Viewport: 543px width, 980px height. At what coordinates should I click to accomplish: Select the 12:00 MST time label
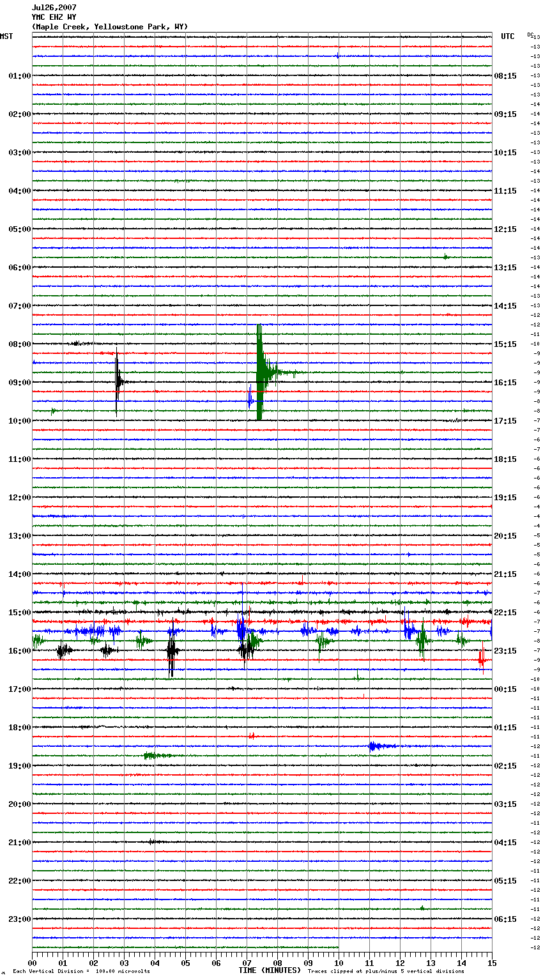[x=20, y=498]
